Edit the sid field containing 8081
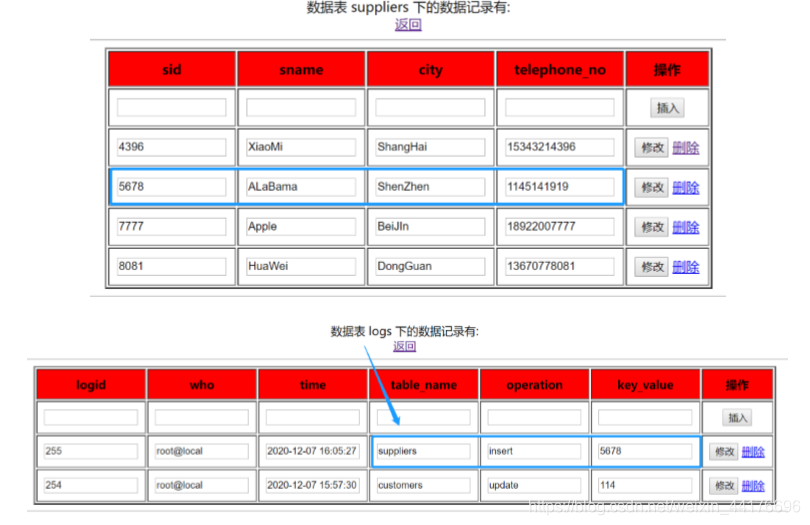 (172, 266)
